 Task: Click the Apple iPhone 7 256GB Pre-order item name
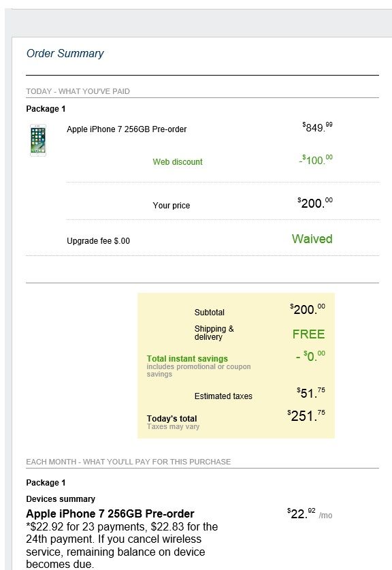pos(127,129)
